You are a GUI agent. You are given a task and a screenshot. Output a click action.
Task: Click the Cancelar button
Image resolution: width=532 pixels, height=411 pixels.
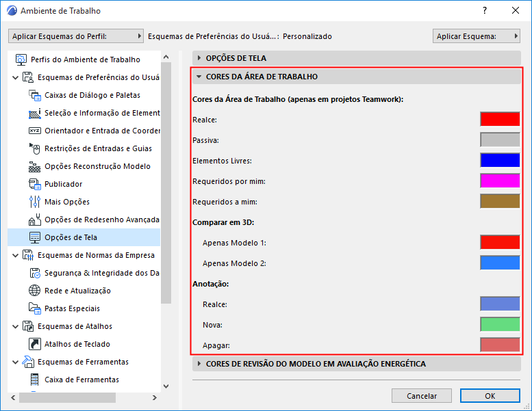[x=421, y=396]
